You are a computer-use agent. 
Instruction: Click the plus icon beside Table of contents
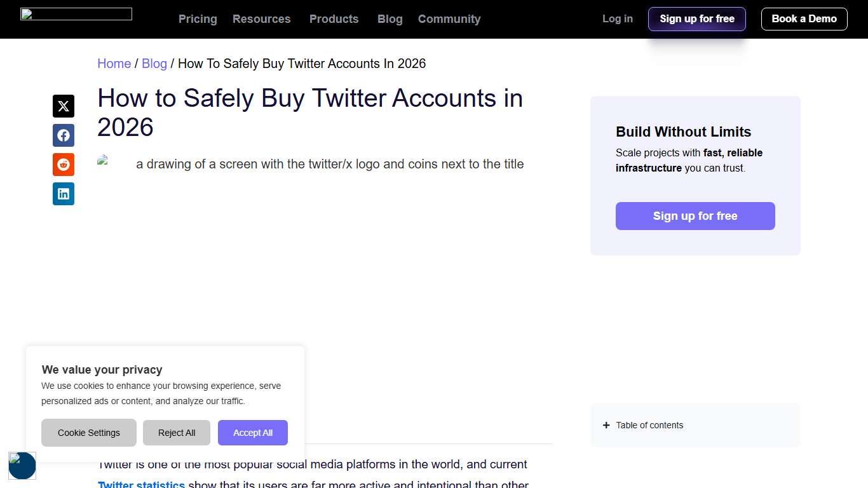[x=606, y=425]
